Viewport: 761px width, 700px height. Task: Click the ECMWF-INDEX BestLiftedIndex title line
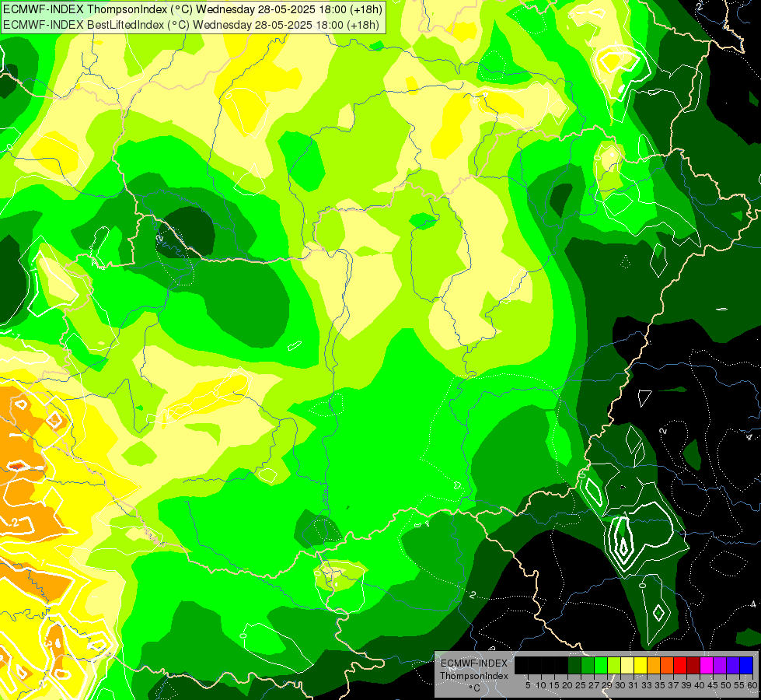[x=190, y=25]
